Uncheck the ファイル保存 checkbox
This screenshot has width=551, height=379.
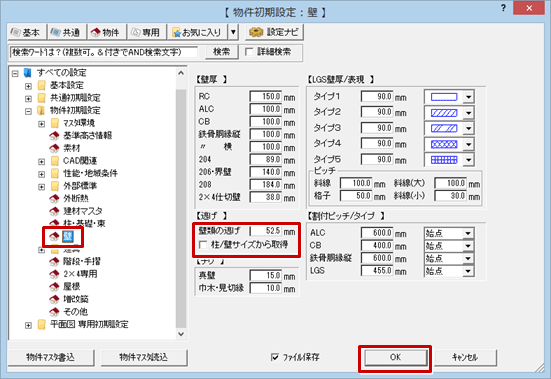click(275, 357)
